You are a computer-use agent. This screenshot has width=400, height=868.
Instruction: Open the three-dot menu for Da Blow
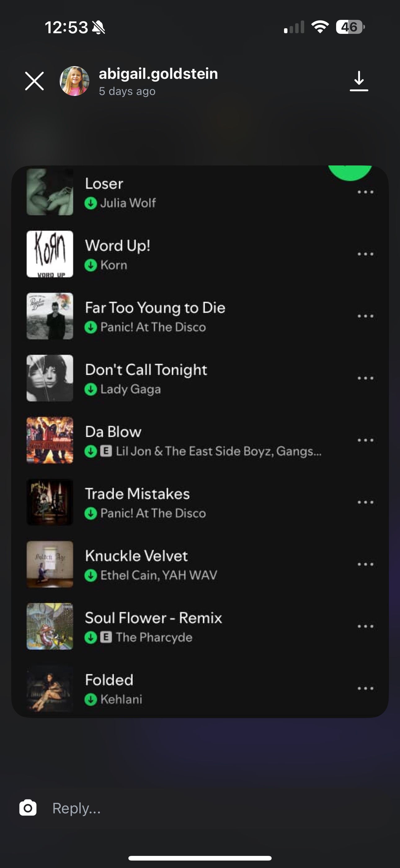[365, 440]
